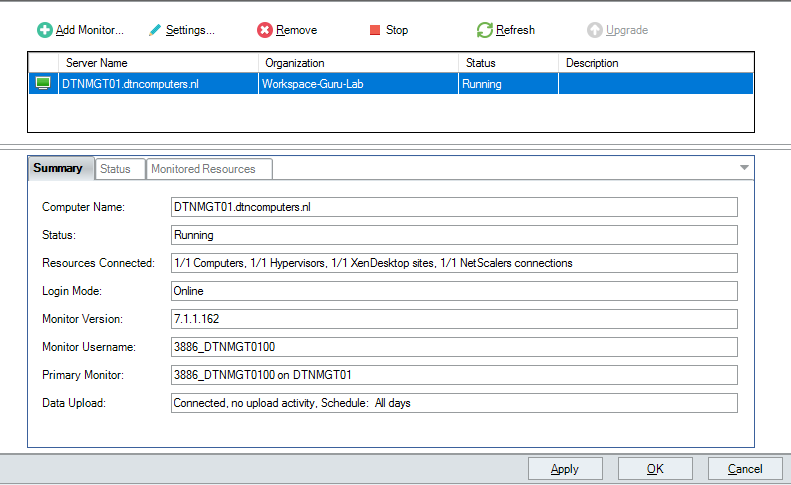791x485 pixels.
Task: Click the green monitor icon in DTNMGT01 row
Action: (43, 83)
